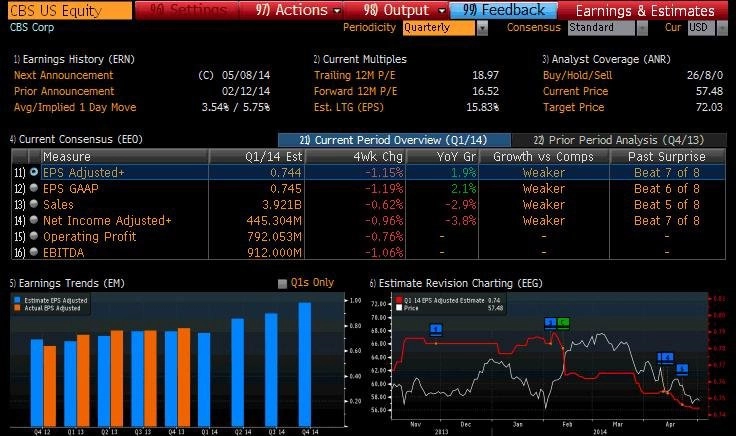Open Earnings History (ERN) section link
This screenshot has width=736, height=436.
pos(74,59)
